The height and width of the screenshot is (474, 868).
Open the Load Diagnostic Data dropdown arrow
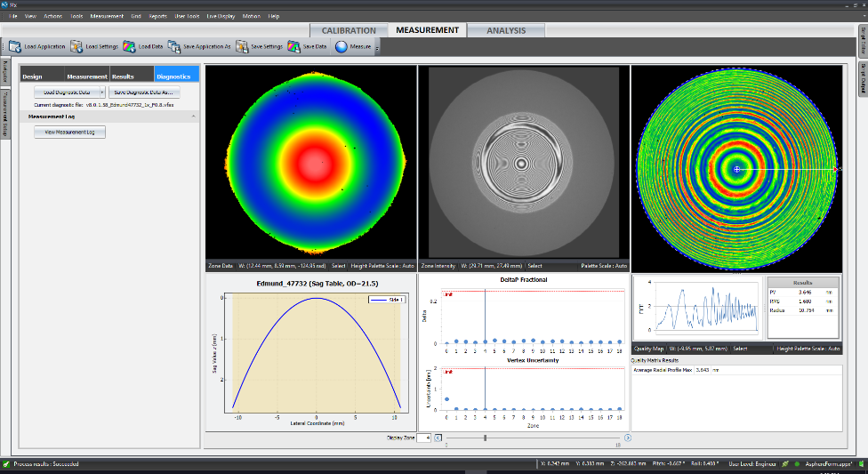102,92
